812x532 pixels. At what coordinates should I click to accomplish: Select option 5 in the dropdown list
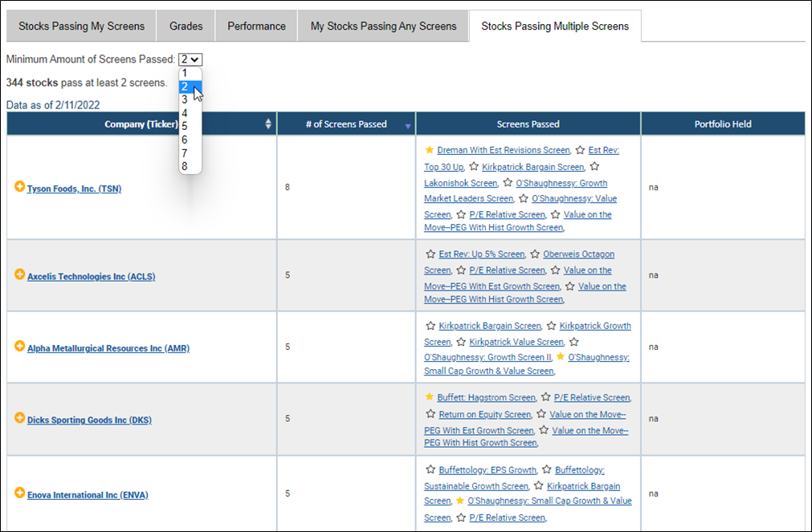pos(185,126)
